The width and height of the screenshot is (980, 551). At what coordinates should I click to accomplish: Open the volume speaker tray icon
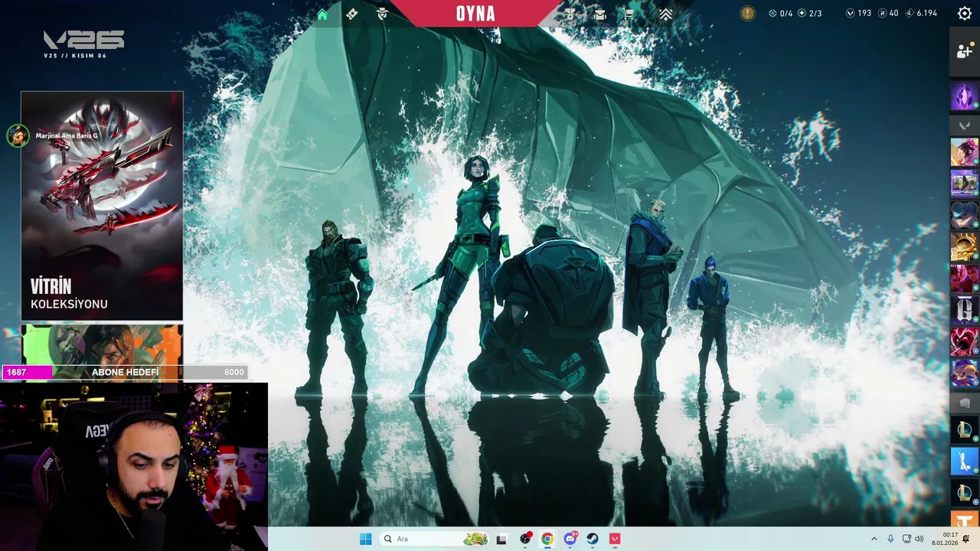point(919,539)
